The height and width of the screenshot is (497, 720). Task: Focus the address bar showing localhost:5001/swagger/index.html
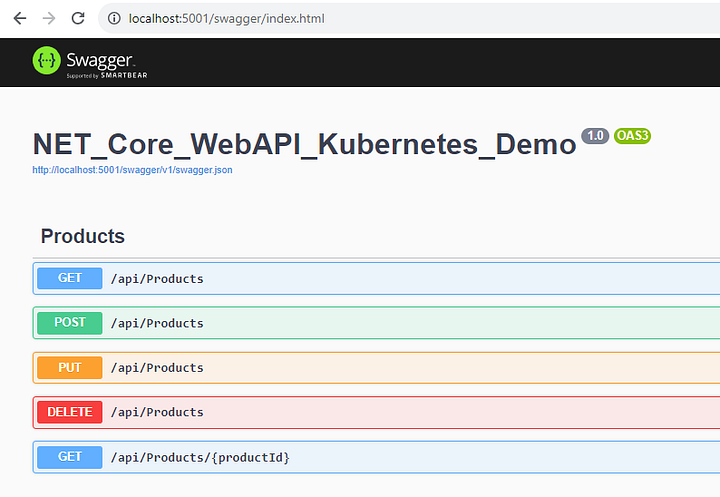pos(409,18)
